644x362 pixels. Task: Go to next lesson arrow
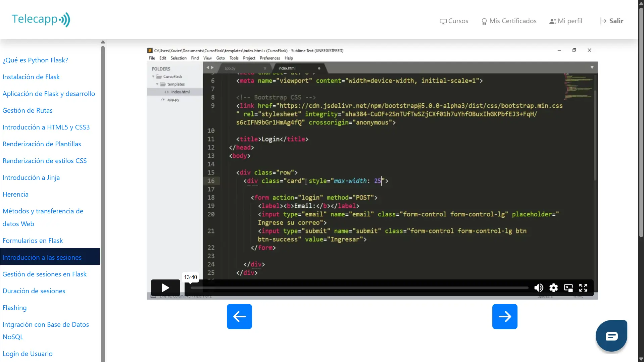[504, 316]
